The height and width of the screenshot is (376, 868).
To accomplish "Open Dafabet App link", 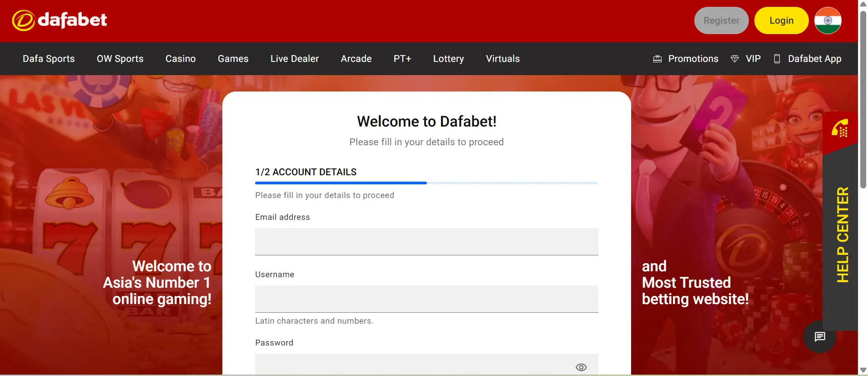I will click(x=815, y=59).
